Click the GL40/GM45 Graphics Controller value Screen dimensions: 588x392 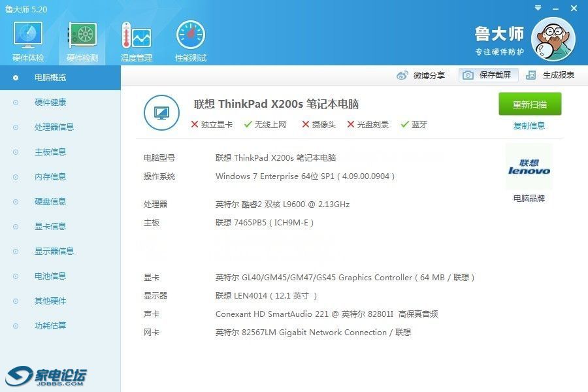point(345,277)
